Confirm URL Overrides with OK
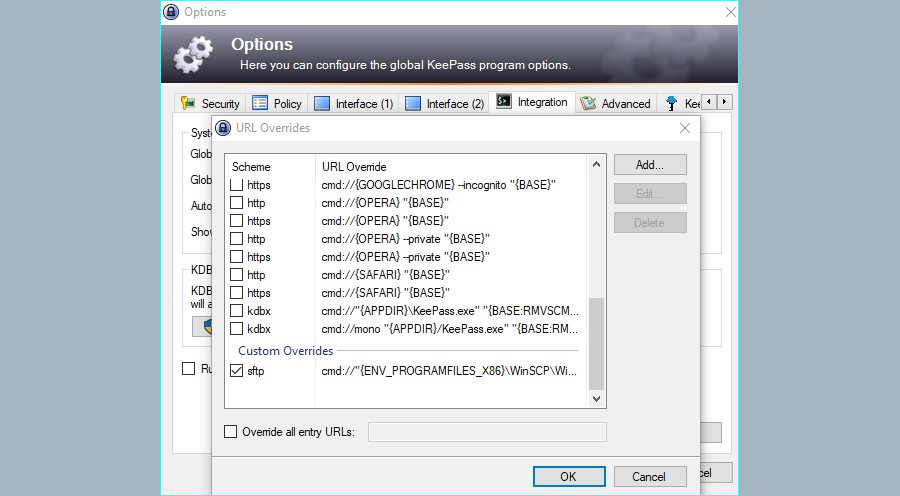Viewport: 900px width, 496px height. pyautogui.click(x=569, y=476)
